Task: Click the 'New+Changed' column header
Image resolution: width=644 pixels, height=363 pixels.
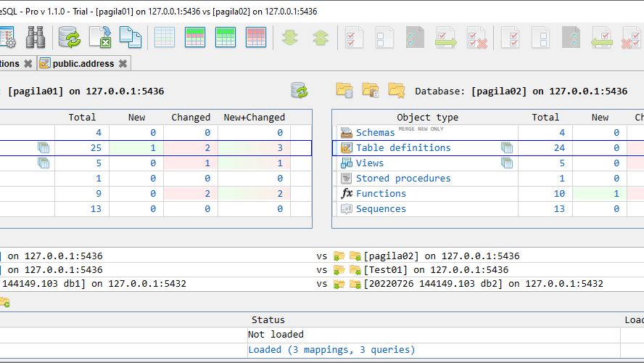Action: click(255, 118)
